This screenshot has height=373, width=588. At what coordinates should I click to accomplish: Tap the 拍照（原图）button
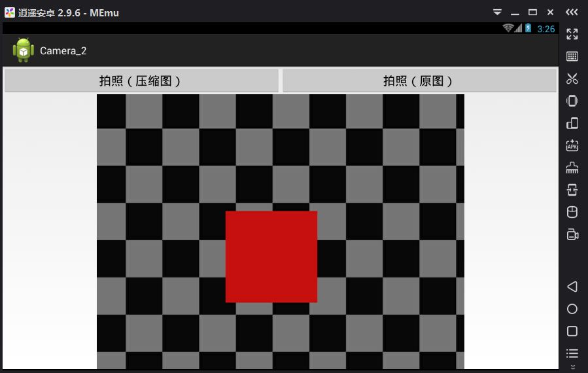pyautogui.click(x=419, y=80)
